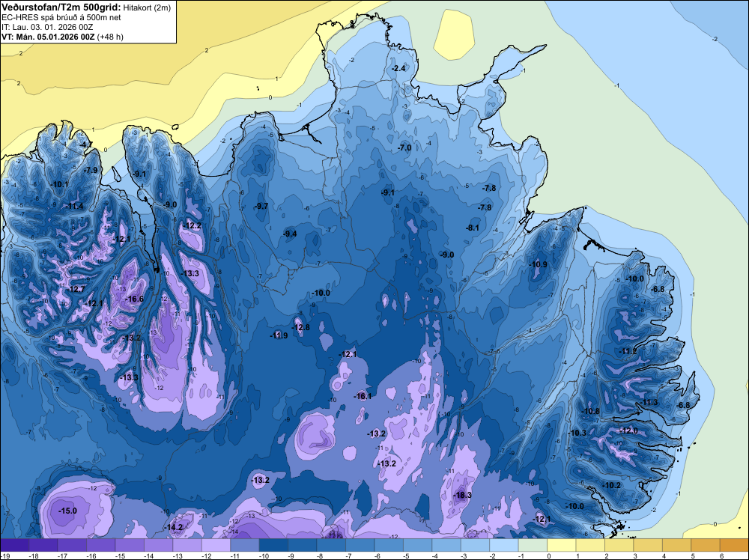The width and height of the screenshot is (749, 560).
Task: Click the -18.3 temperature value
Action: (462, 495)
